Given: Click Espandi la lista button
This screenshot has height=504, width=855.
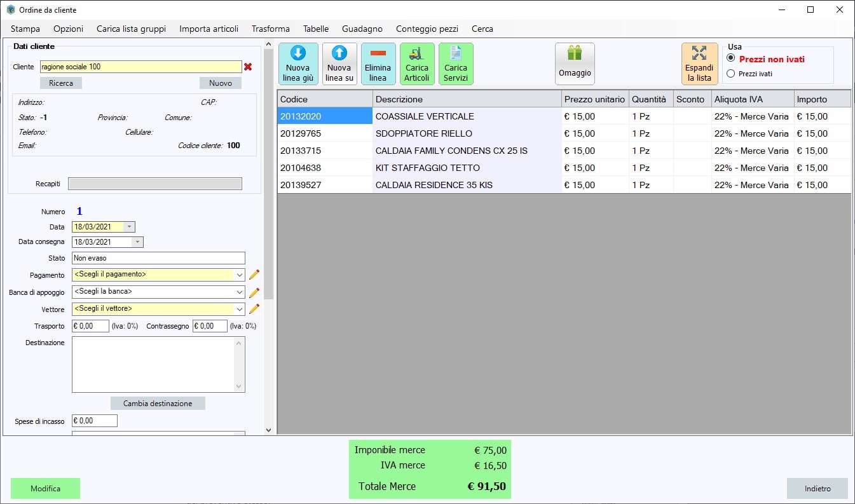Looking at the screenshot, I should [699, 64].
